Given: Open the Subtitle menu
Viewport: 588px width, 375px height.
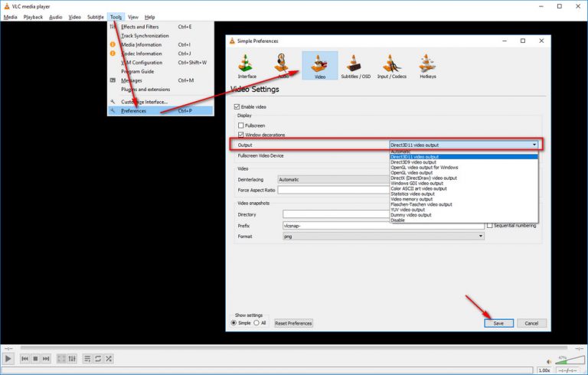Looking at the screenshot, I should pyautogui.click(x=95, y=17).
